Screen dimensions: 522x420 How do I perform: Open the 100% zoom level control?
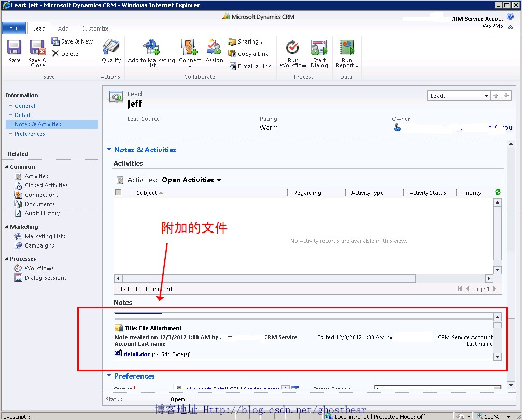(x=493, y=416)
